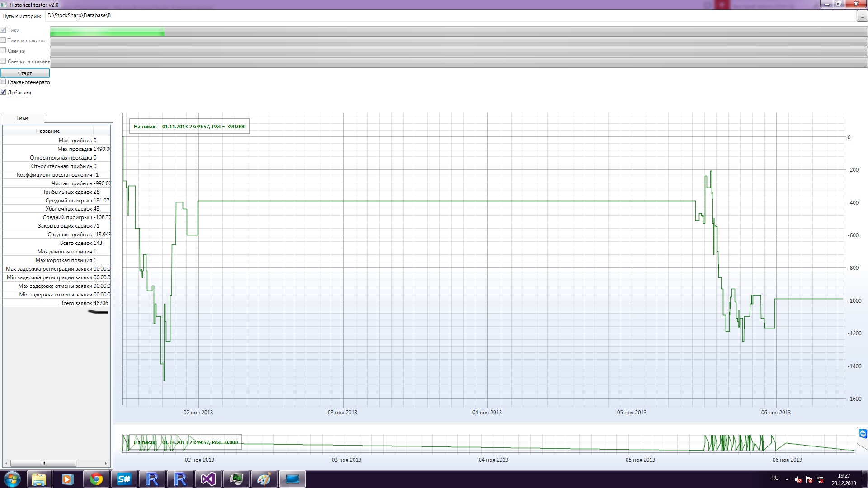Select the Тики statistics tab

pos(22,118)
